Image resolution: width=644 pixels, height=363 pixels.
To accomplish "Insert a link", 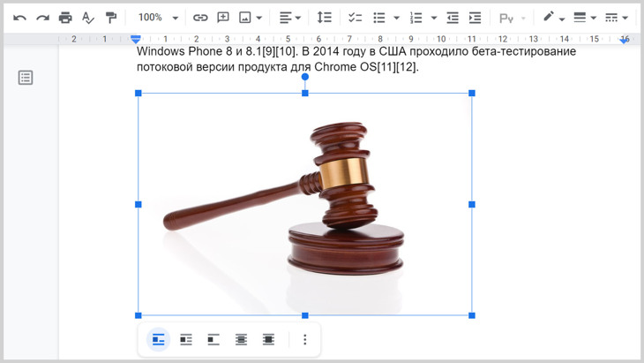I will coord(200,18).
